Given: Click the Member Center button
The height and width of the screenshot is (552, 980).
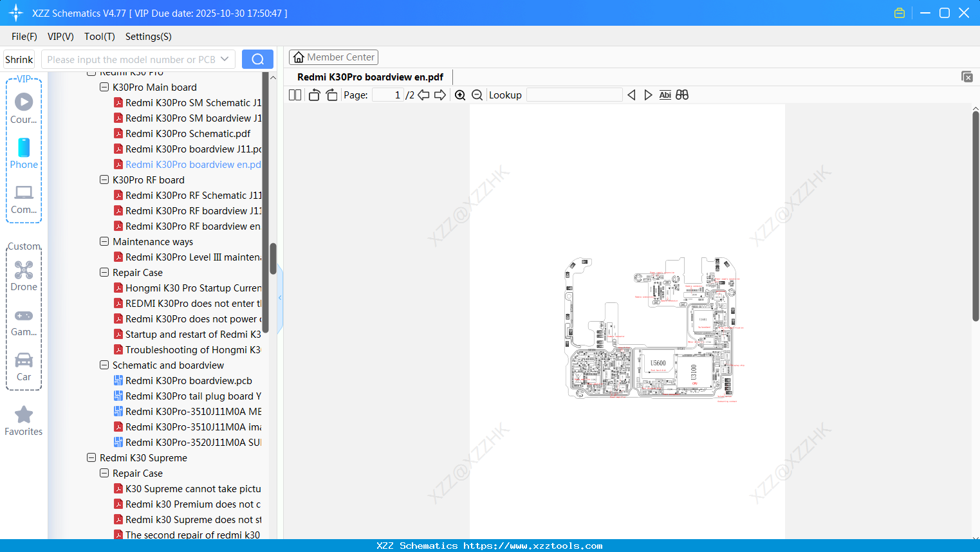Looking at the screenshot, I should (333, 57).
